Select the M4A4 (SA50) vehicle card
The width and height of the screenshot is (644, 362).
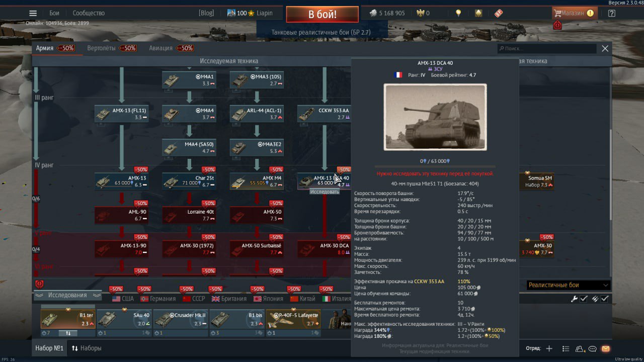(x=189, y=147)
